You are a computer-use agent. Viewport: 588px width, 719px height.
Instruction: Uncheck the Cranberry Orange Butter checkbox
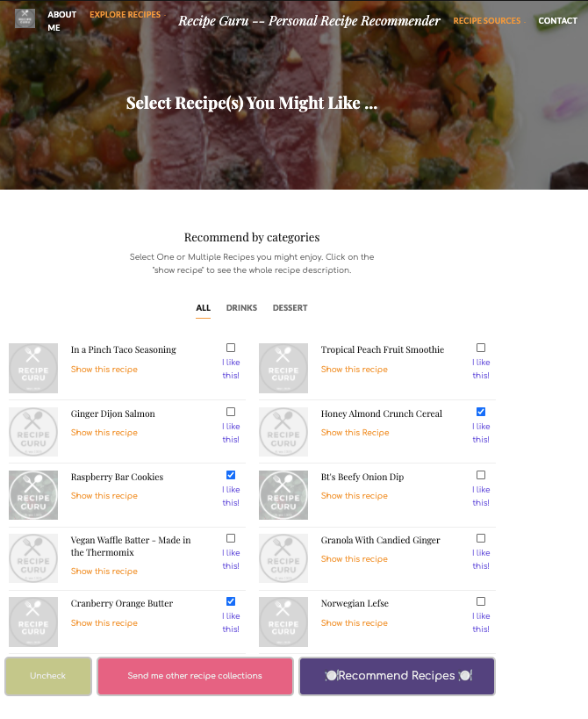click(x=231, y=601)
